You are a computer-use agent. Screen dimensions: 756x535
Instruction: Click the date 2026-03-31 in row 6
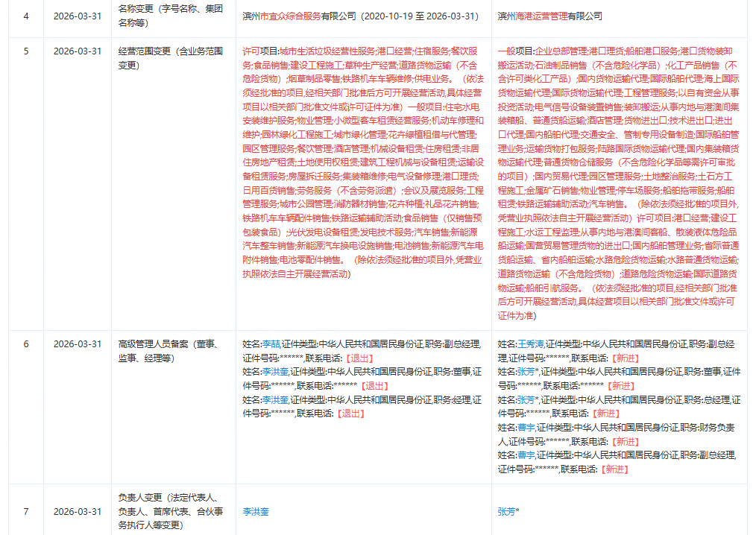tap(77, 344)
